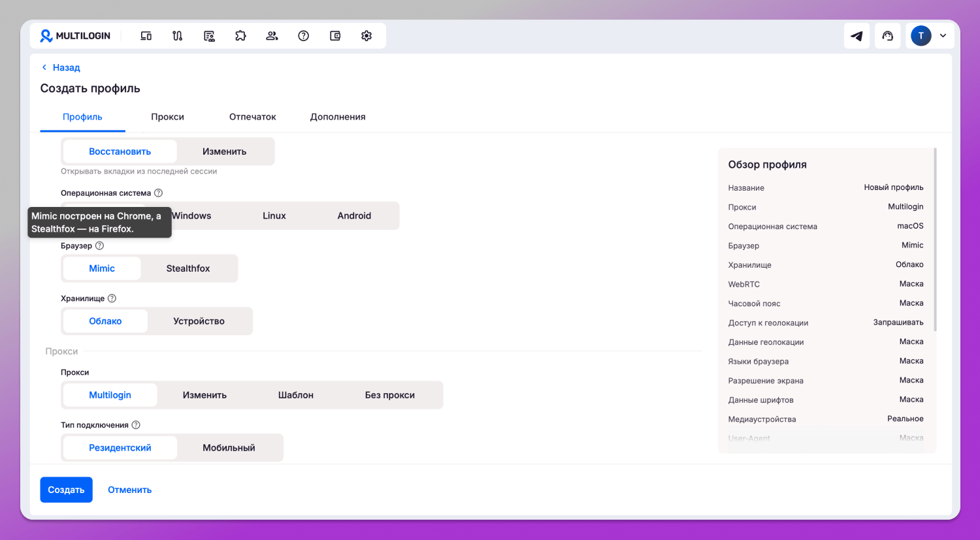Click the back chevron next to Назад
Image resolution: width=980 pixels, height=540 pixels.
pos(44,67)
